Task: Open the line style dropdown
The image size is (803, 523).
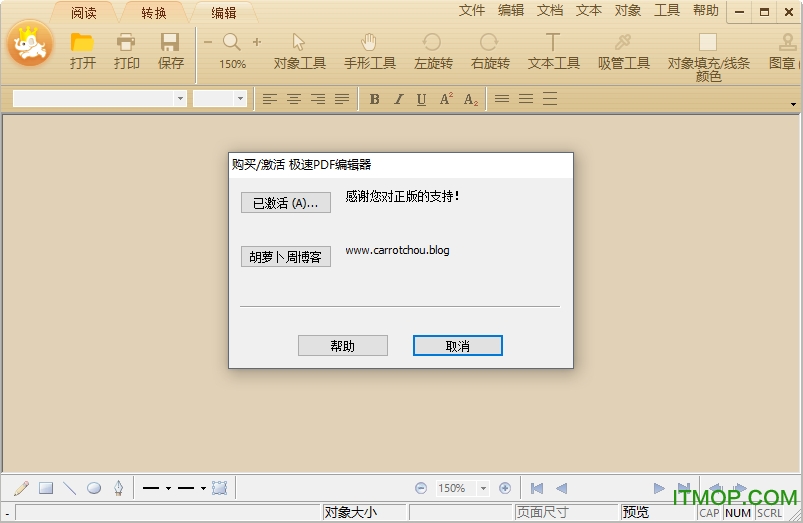Action: (x=203, y=488)
